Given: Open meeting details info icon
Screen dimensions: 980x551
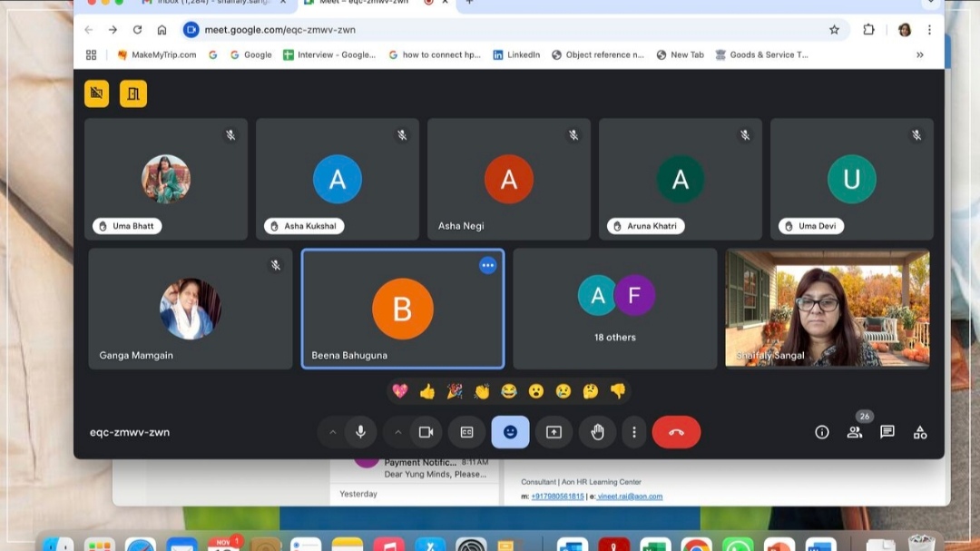Looking at the screenshot, I should (822, 432).
